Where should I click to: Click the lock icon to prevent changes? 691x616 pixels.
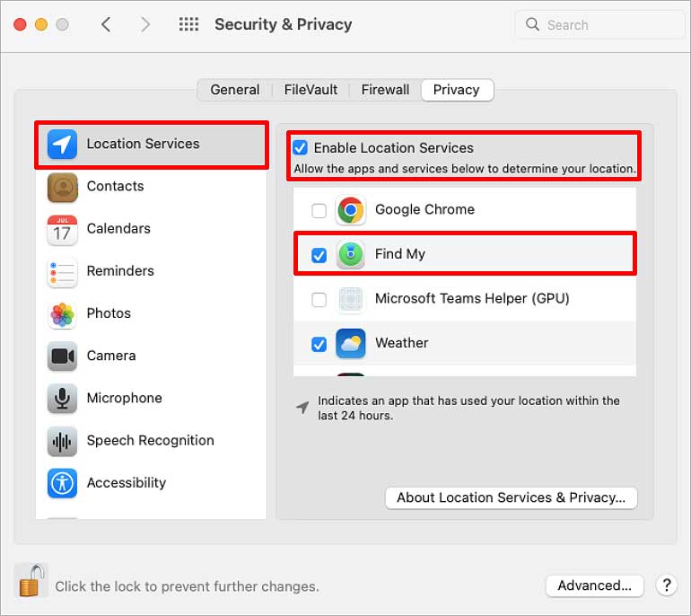31,581
